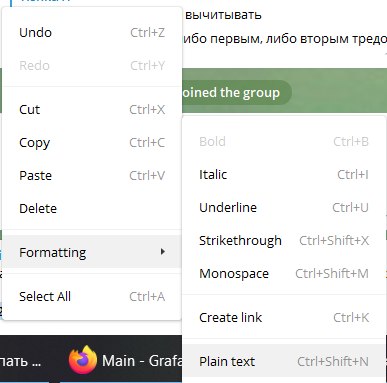Click the Firefox icon in the taskbar

coord(83,360)
